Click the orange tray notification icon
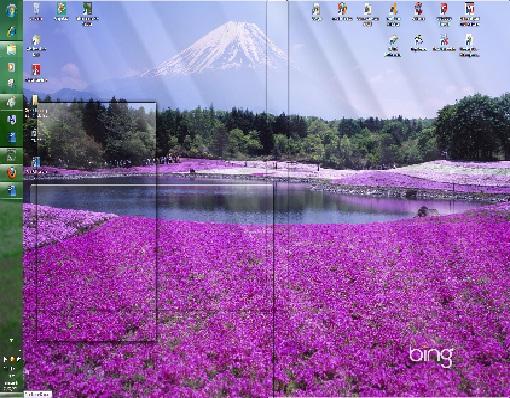 pos(12,359)
